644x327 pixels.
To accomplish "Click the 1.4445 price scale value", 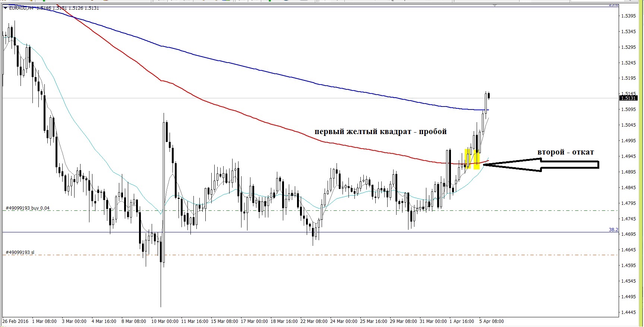I will [x=628, y=312].
